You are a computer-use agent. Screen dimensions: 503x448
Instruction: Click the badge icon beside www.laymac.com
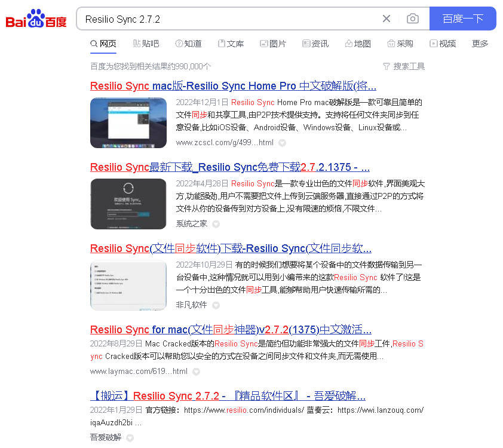point(196,372)
